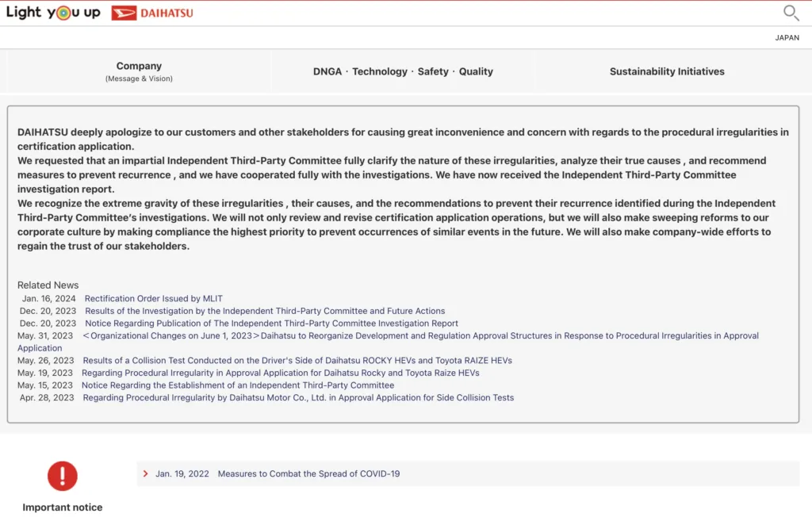
Task: Click the Related News heading
Action: click(48, 285)
